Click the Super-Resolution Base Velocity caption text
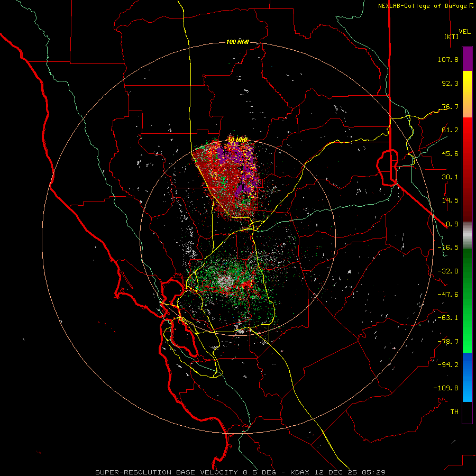 (241, 472)
